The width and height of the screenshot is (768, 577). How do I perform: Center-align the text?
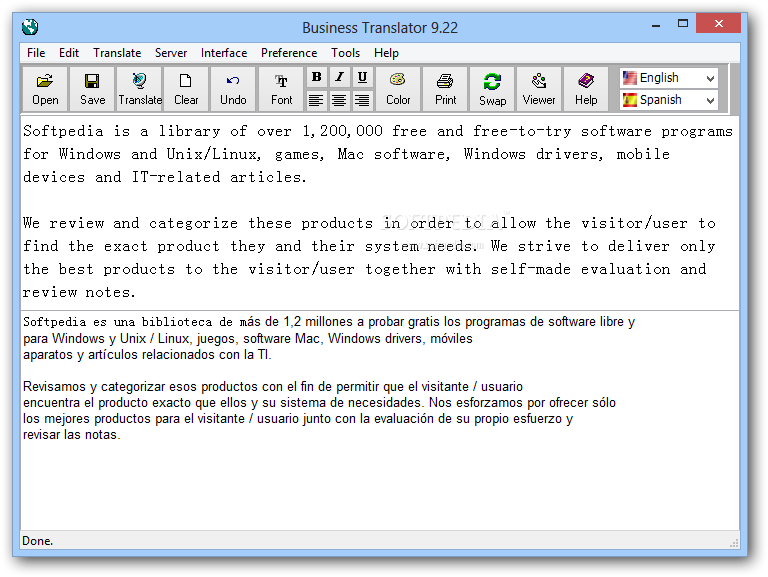pyautogui.click(x=339, y=100)
